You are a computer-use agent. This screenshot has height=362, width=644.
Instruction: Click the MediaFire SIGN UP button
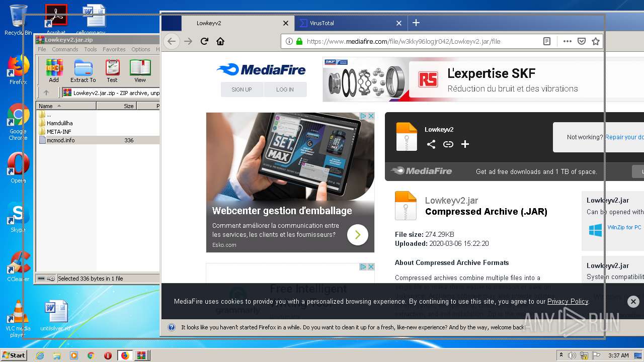point(242,89)
